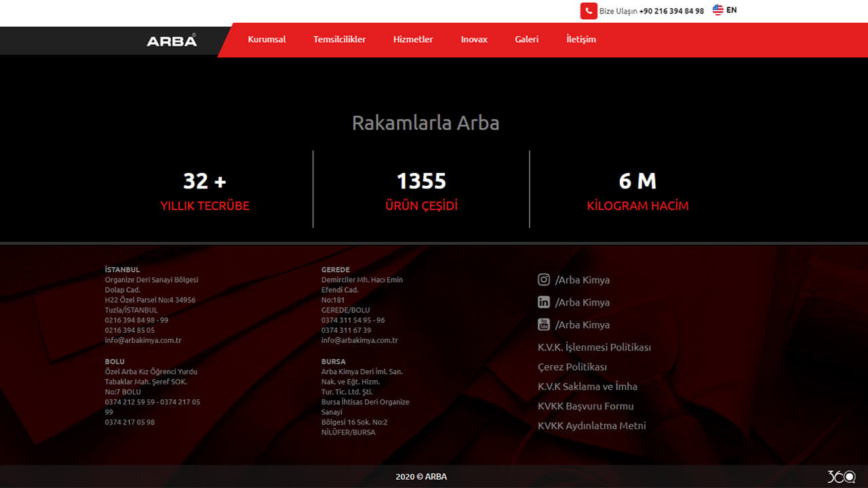Click the Gerede email info@arbakimya.com.tr
Viewport: 868px width, 488px height.
[x=359, y=340]
